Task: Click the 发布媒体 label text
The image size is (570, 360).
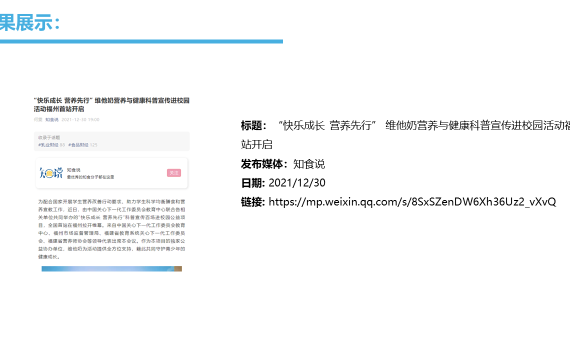Action: click(x=264, y=164)
